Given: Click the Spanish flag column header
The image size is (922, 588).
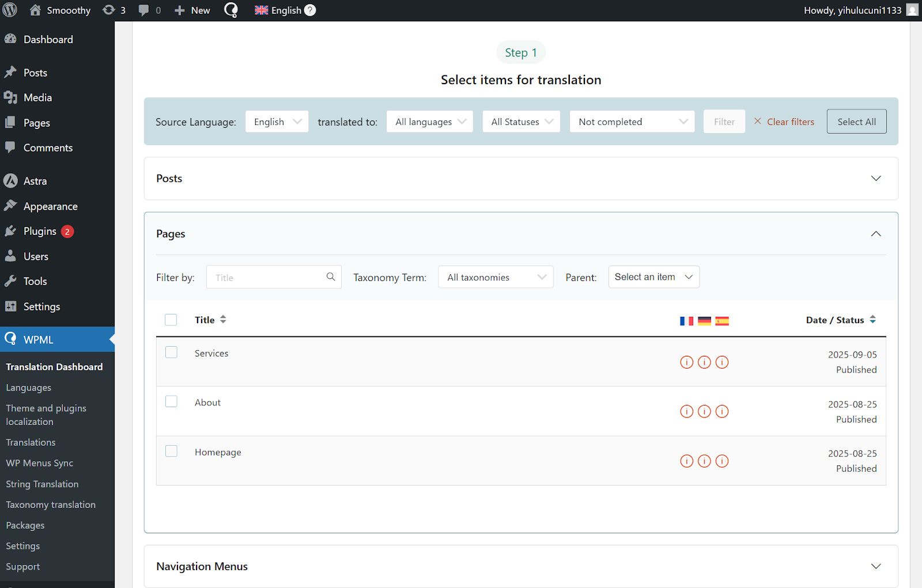Looking at the screenshot, I should [x=722, y=321].
